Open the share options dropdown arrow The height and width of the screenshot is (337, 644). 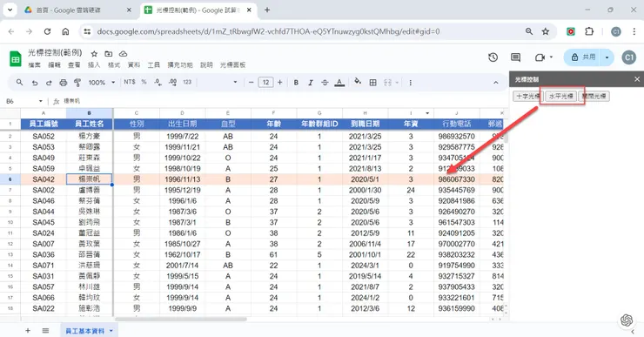(607, 57)
